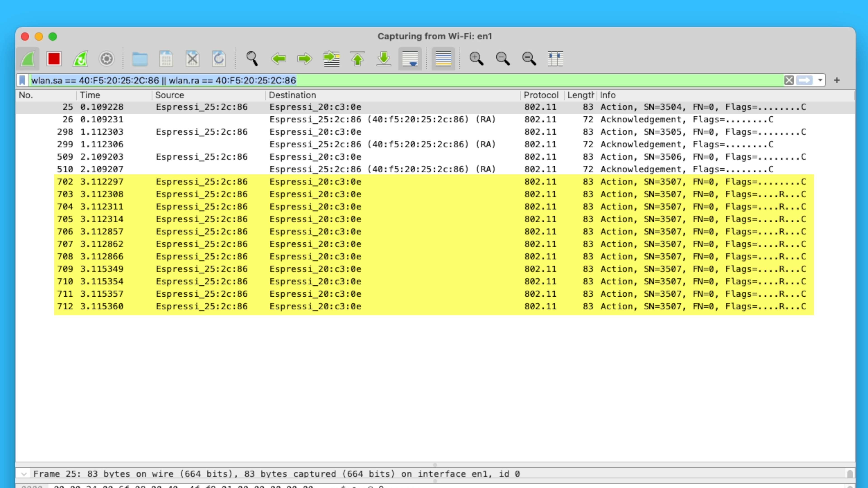This screenshot has height=488, width=868.
Task: Expand the Frame 25 details row
Action: (x=24, y=474)
